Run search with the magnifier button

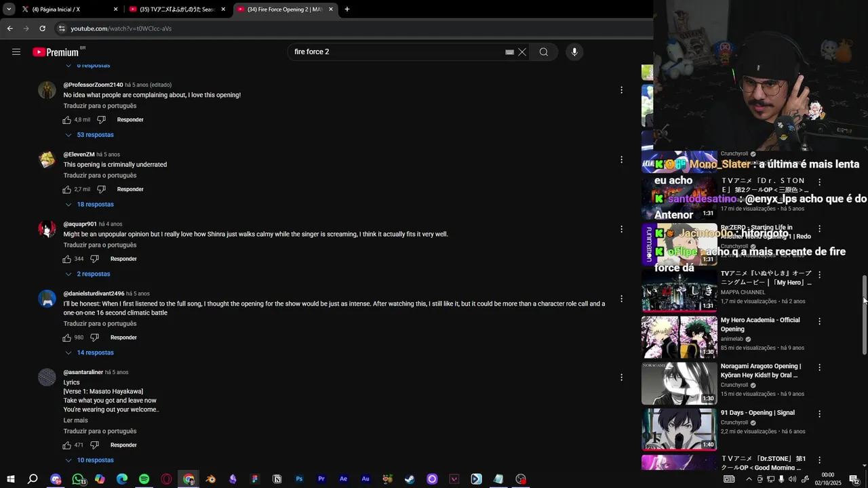[x=544, y=52]
